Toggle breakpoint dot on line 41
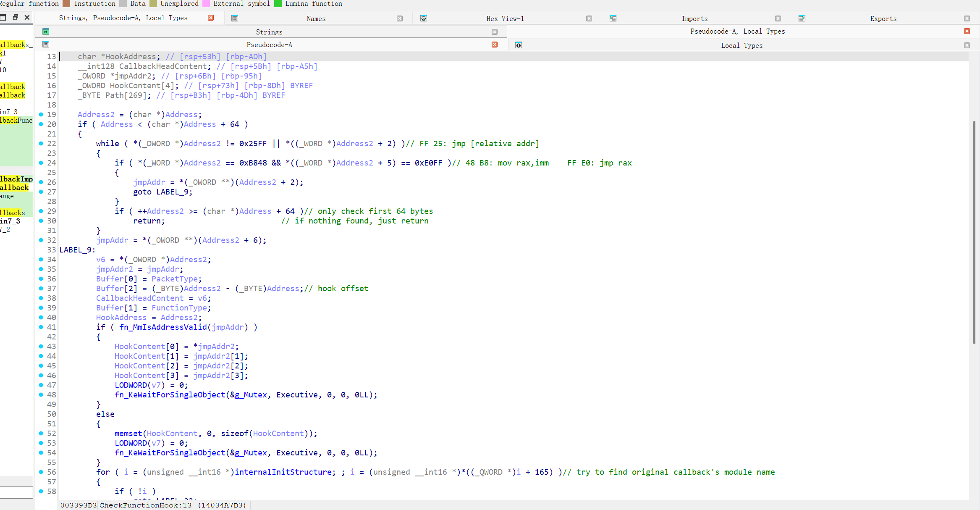The height and width of the screenshot is (510, 980). pos(41,327)
